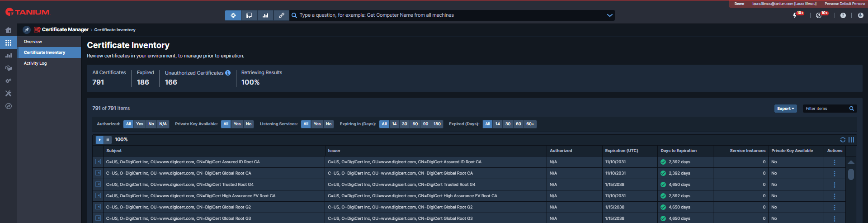Open the bar chart sidebar icon
The height and width of the screenshot is (223, 868).
point(8,55)
